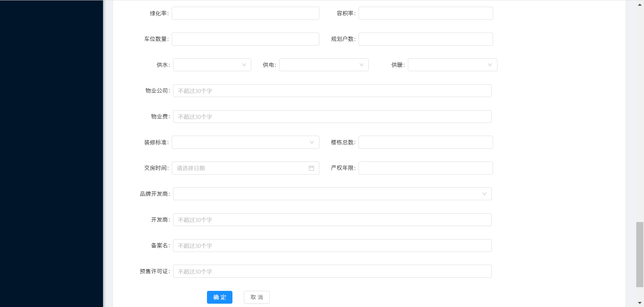Focus the 物业公司 input field
Viewport: 644px width, 307px height.
click(332, 91)
